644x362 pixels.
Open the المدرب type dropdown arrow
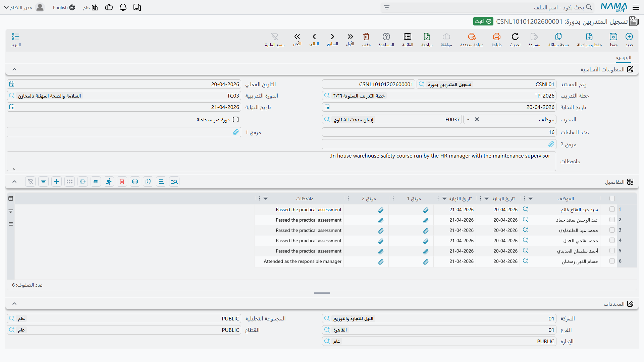(x=468, y=120)
